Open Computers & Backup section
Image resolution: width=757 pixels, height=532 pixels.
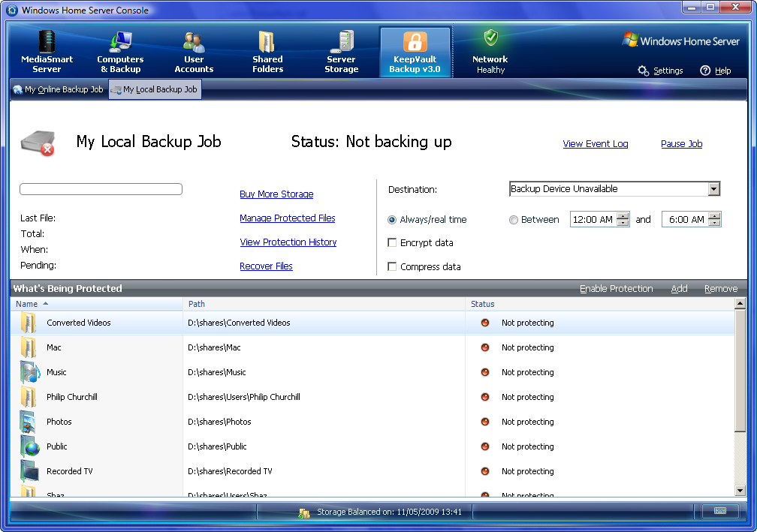click(x=120, y=52)
